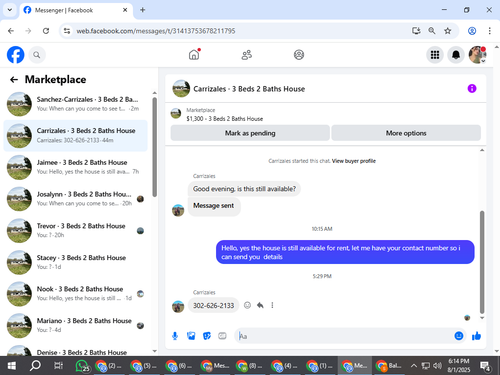Open conversation information purple icon
This screenshot has height=375, width=500.
(472, 88)
